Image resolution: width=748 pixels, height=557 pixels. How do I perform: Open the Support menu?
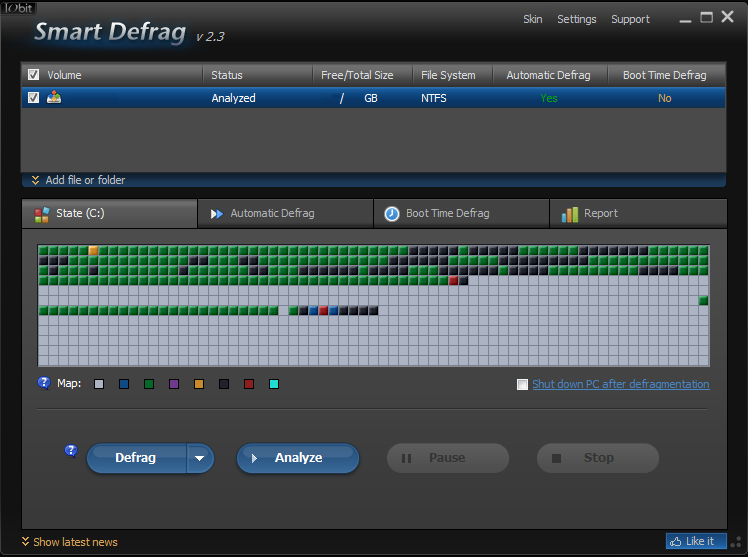coord(630,19)
